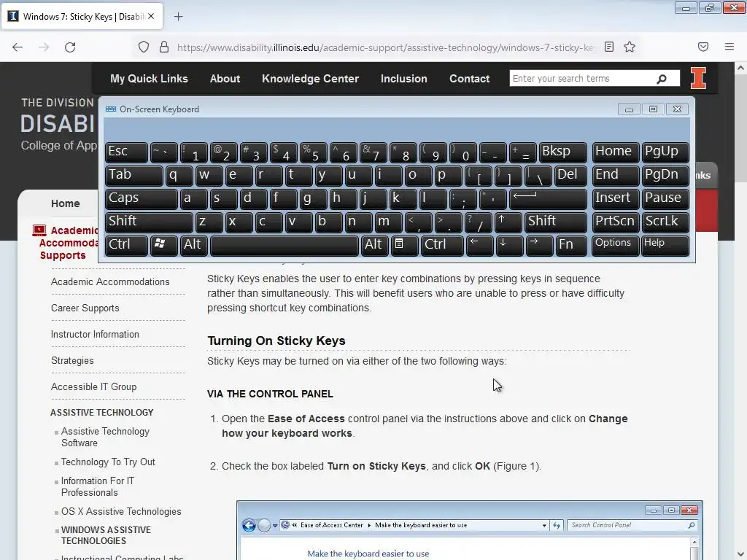
Task: Click the PrtScn key
Action: pyautogui.click(x=615, y=222)
